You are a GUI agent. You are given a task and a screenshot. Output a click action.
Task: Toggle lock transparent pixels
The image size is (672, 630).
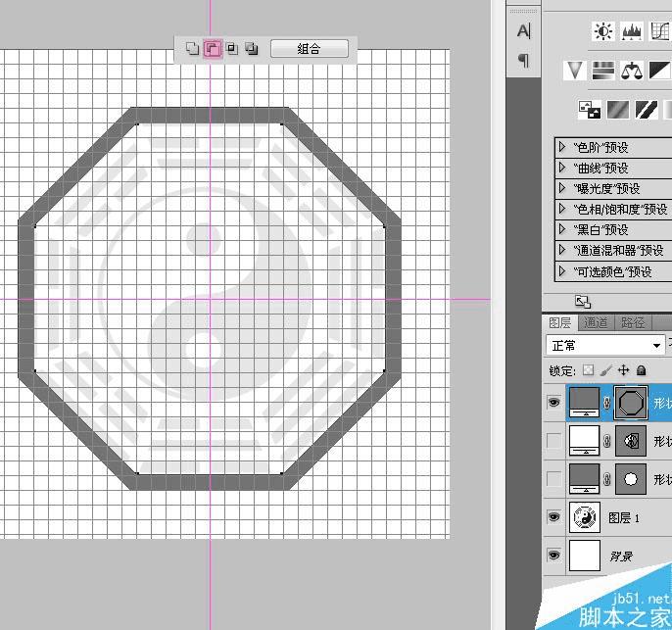589,369
